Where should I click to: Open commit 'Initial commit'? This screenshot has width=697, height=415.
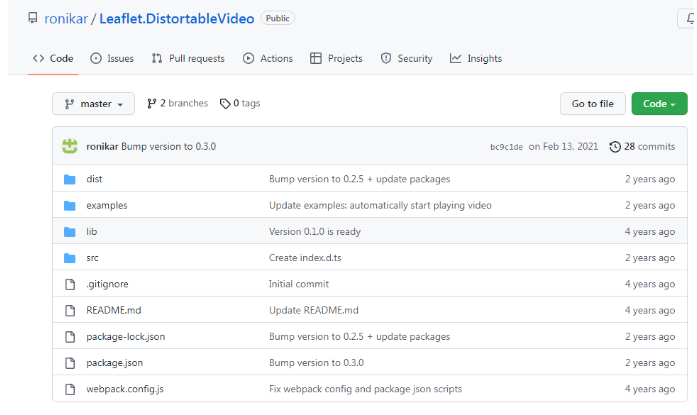click(x=299, y=284)
